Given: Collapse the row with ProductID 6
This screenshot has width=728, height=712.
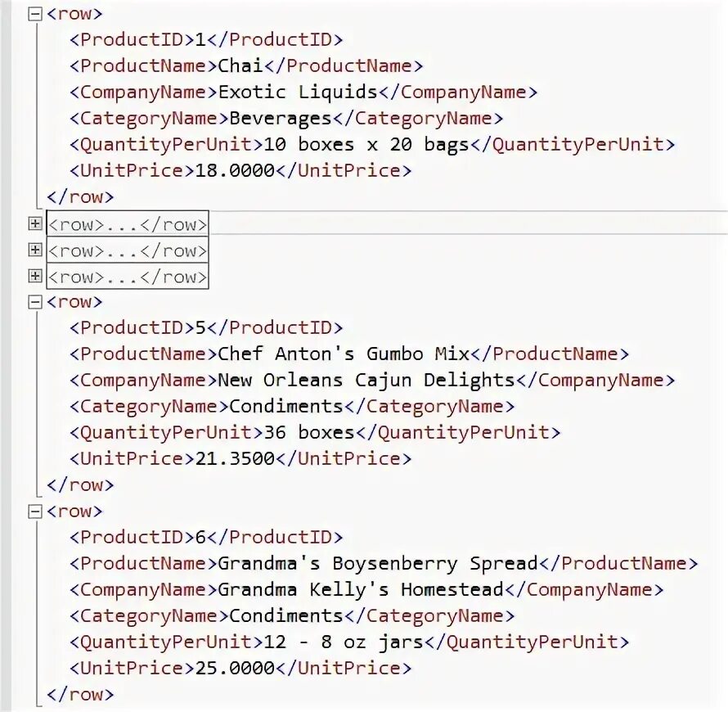Looking at the screenshot, I should pos(35,511).
